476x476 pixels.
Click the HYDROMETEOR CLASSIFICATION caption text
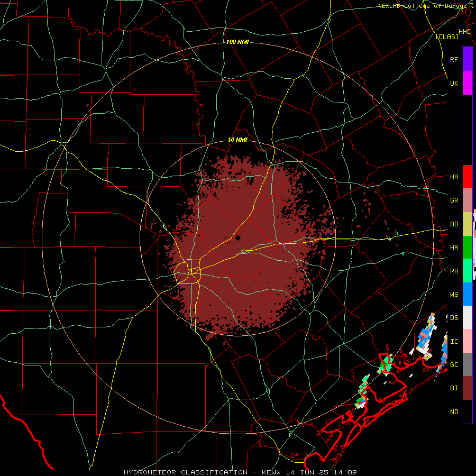tap(186, 472)
